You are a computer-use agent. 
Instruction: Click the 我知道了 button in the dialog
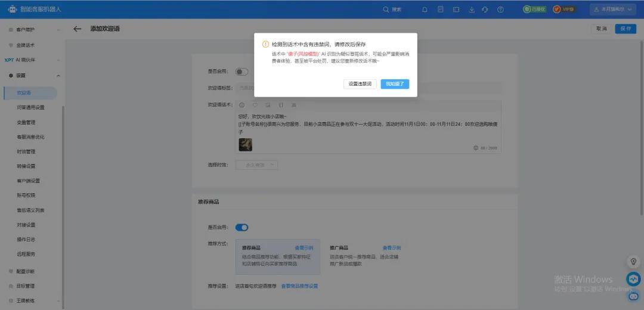(x=395, y=84)
